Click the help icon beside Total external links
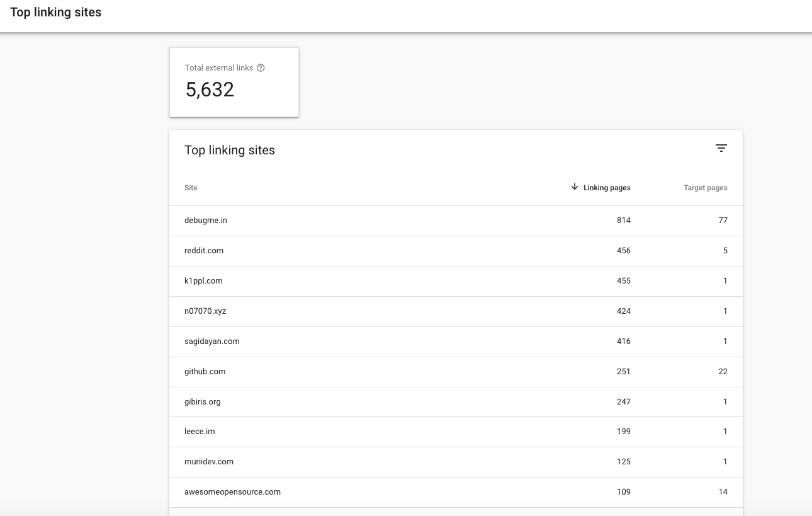 261,68
